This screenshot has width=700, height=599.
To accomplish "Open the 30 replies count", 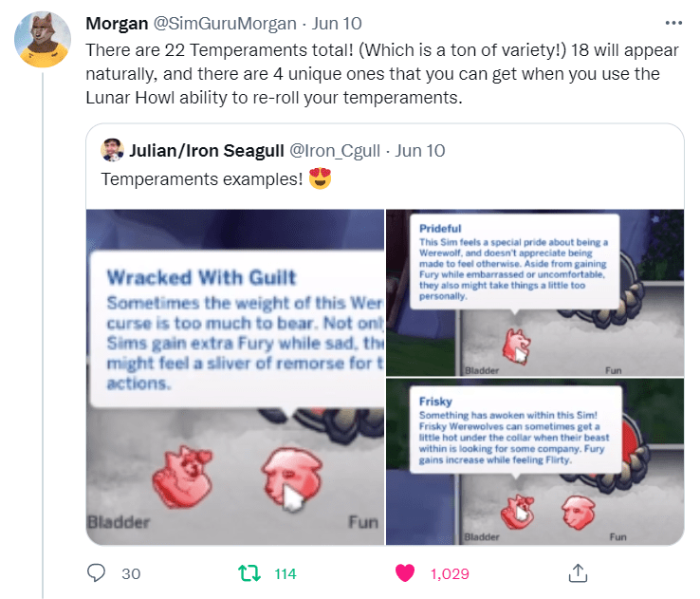I will [x=131, y=573].
